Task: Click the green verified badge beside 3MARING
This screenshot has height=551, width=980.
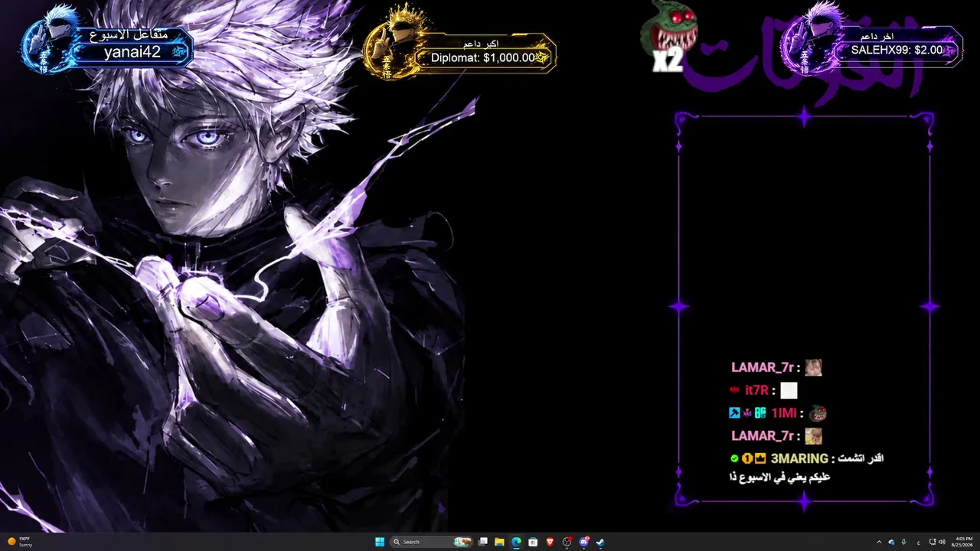Action: 734,458
